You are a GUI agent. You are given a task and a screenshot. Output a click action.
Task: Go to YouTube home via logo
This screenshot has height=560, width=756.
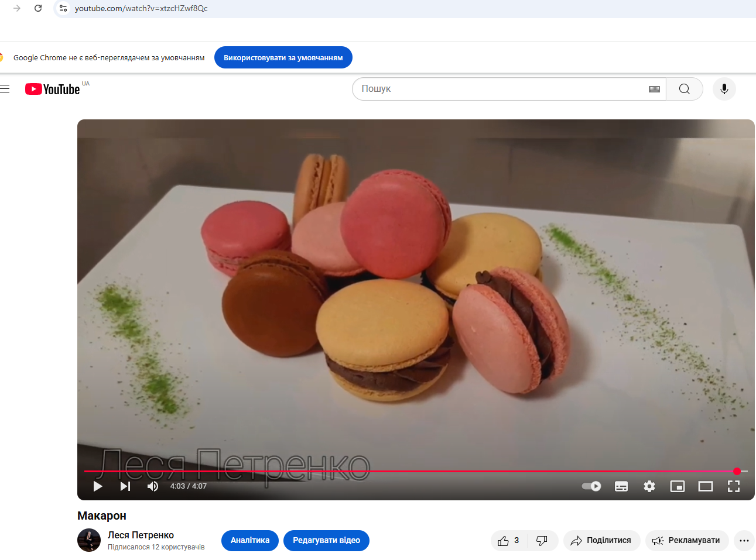[53, 89]
